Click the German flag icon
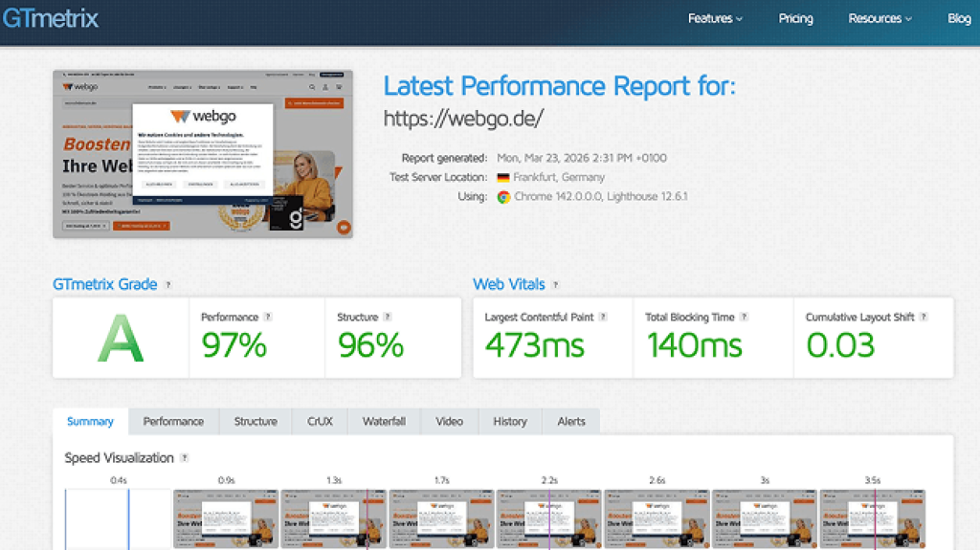The image size is (980, 550). [x=503, y=178]
